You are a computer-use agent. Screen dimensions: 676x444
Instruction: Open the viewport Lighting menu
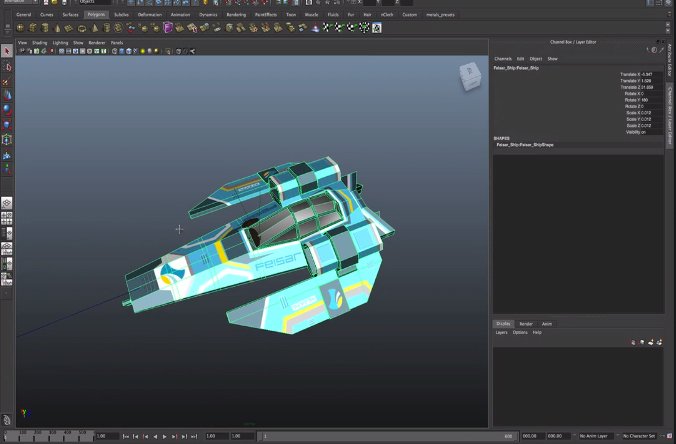[x=60, y=43]
